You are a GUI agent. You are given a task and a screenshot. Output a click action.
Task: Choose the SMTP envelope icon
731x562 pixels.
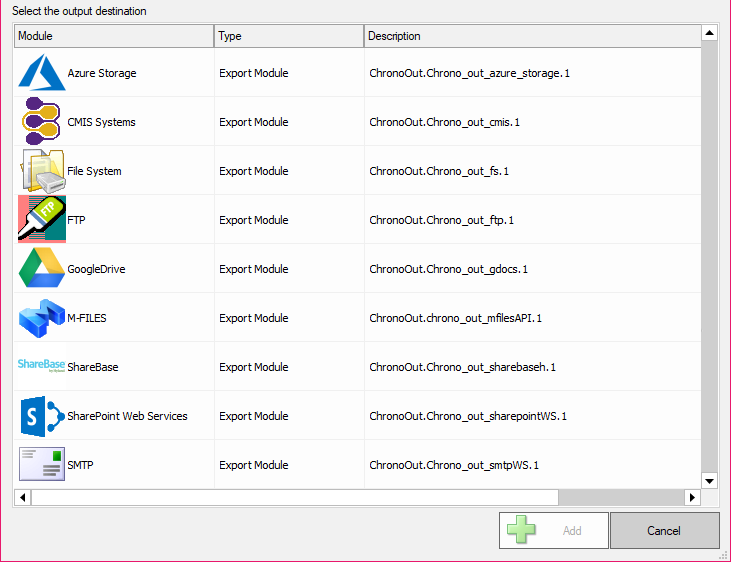pyautogui.click(x=41, y=465)
